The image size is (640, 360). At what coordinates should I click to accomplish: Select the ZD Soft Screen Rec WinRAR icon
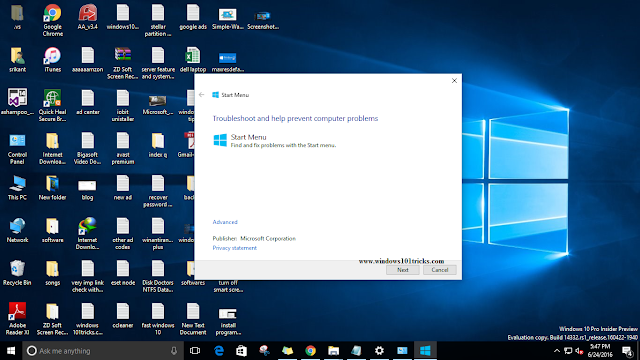123,63
